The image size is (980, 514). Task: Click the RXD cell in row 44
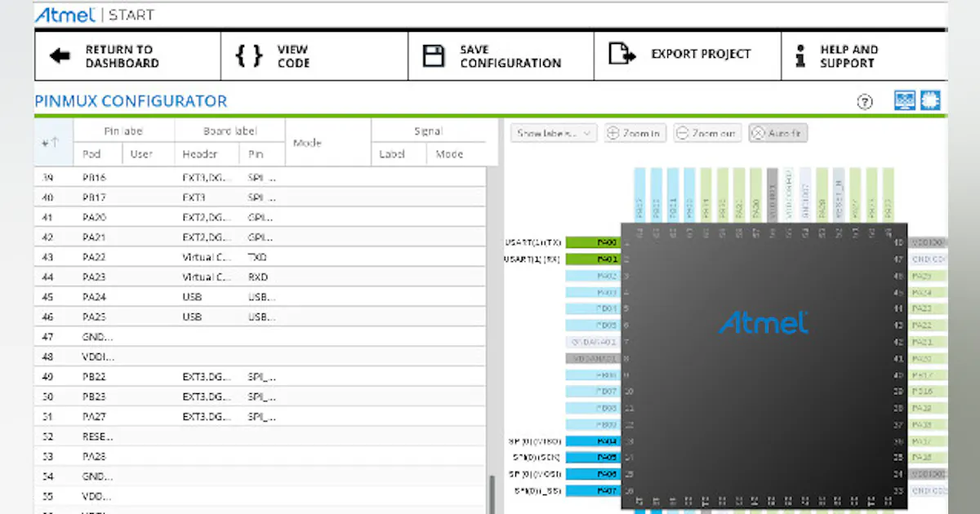click(x=257, y=277)
